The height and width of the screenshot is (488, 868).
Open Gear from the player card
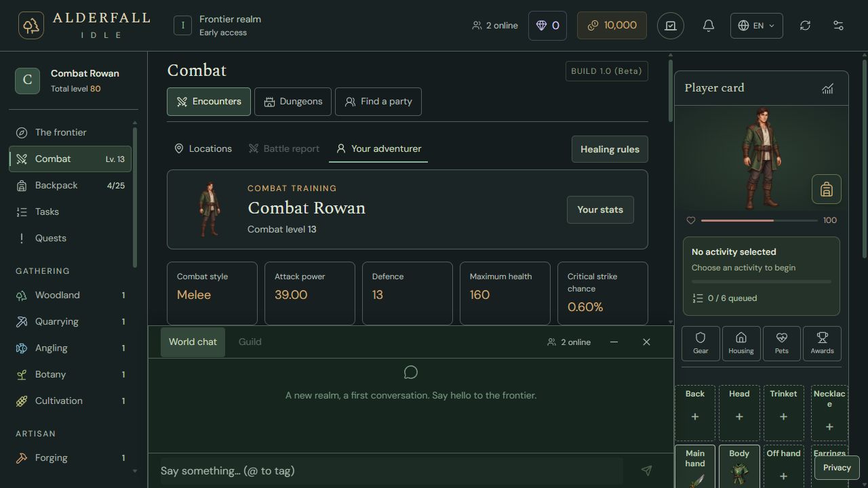coord(701,343)
